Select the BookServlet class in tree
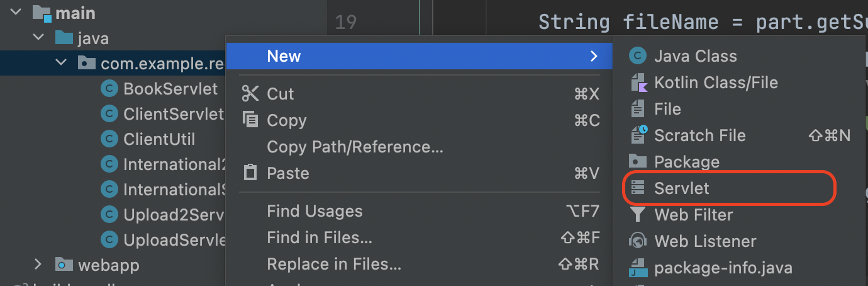The width and height of the screenshot is (868, 286). pyautogui.click(x=170, y=89)
